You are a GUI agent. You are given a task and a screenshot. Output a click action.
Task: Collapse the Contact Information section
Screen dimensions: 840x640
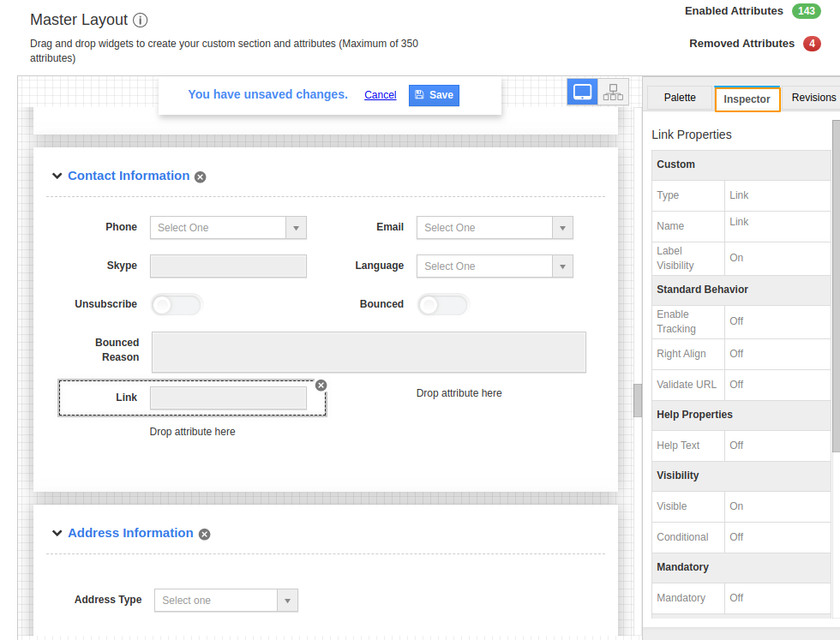point(57,176)
